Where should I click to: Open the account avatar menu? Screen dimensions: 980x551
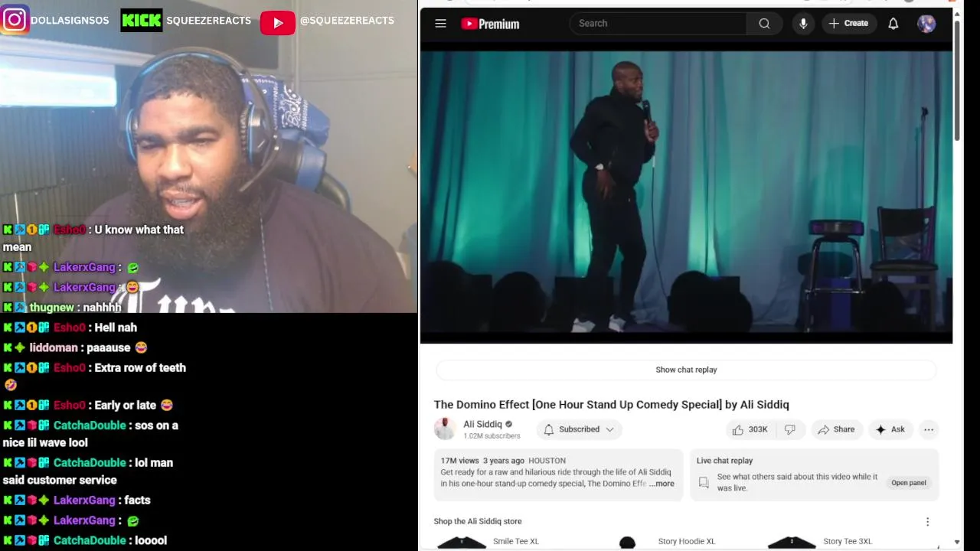coord(926,24)
